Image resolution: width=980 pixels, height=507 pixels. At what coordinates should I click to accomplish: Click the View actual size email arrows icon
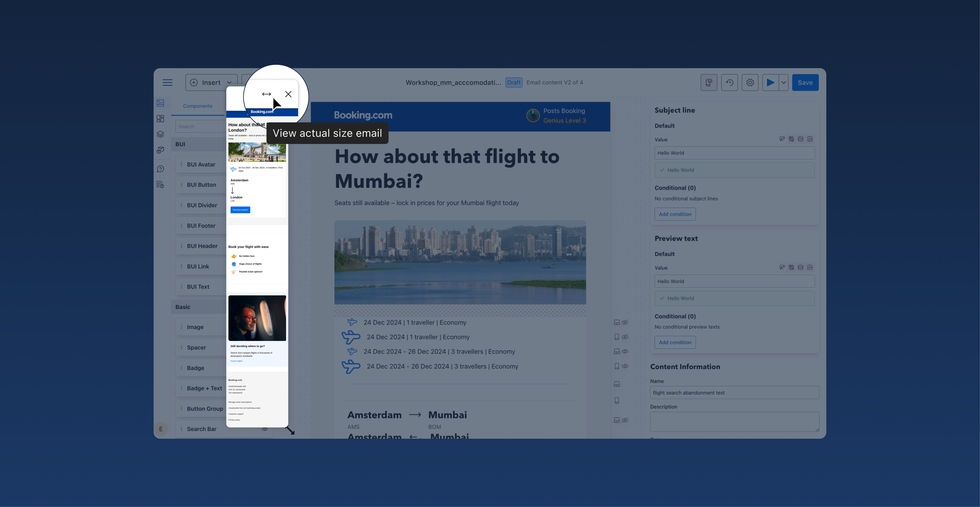[x=266, y=94]
